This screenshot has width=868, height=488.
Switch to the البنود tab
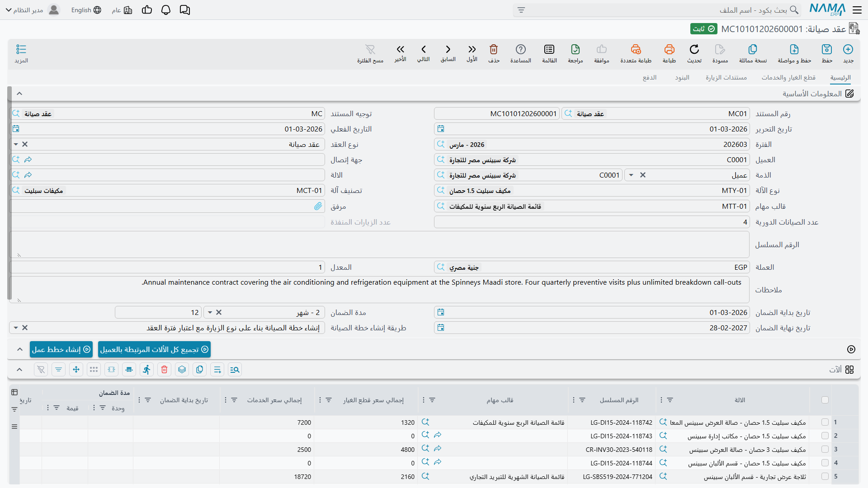[682, 78]
